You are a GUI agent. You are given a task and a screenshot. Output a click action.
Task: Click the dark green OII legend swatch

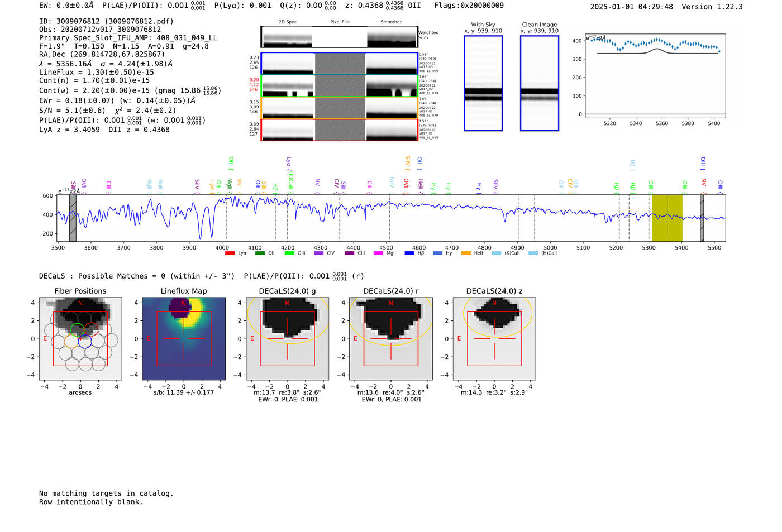pos(260,253)
